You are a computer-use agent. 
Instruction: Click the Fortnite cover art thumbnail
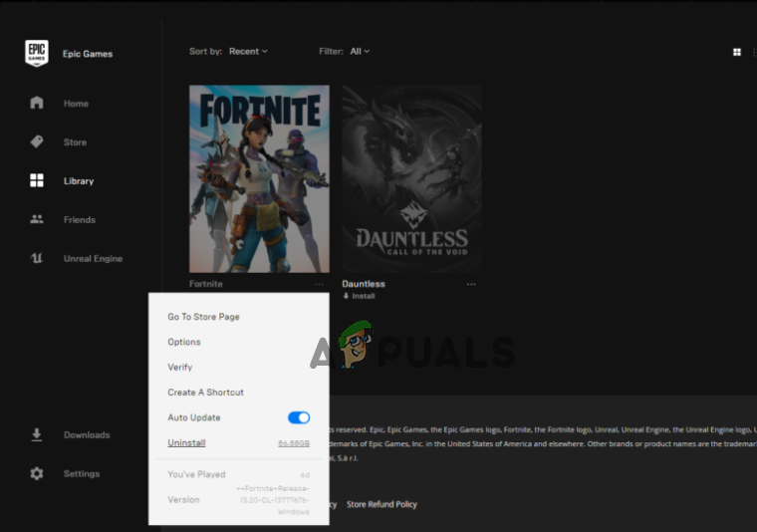(259, 179)
